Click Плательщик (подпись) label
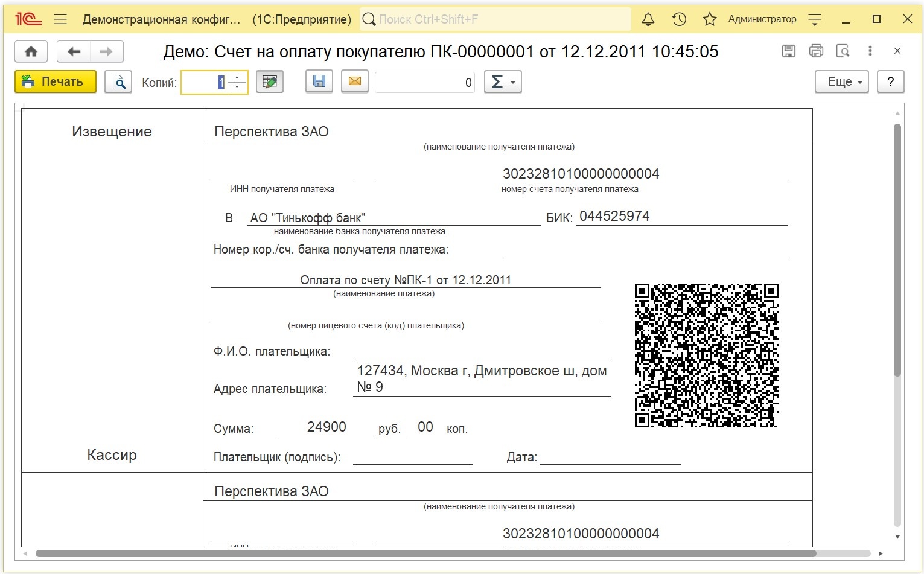The image size is (924, 574). [x=277, y=457]
